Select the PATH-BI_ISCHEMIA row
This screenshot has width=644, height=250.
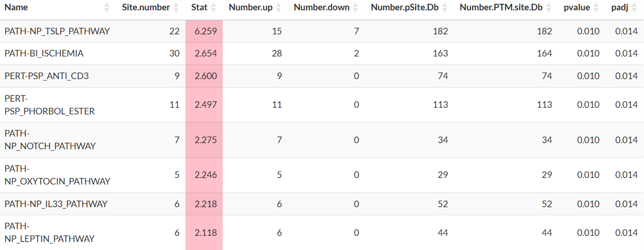coord(322,53)
